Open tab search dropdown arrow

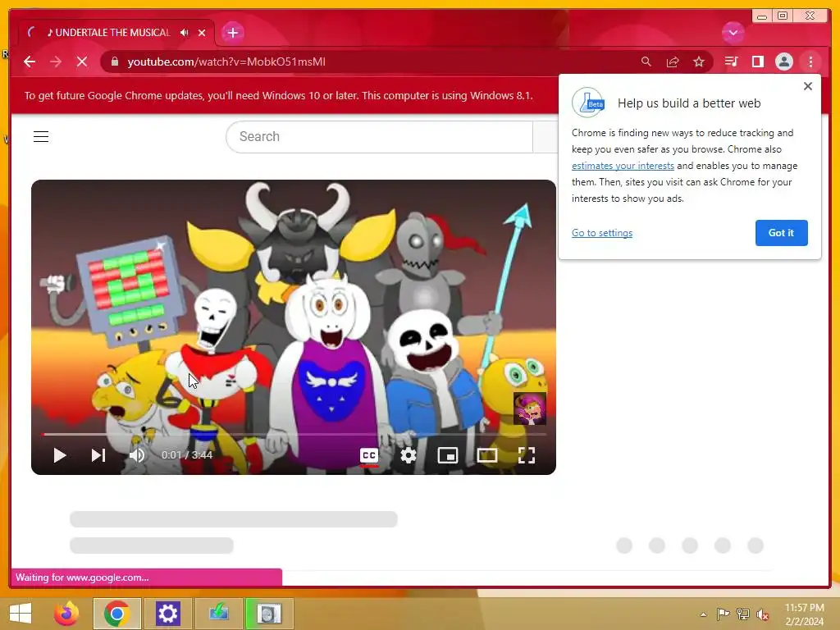733,33
